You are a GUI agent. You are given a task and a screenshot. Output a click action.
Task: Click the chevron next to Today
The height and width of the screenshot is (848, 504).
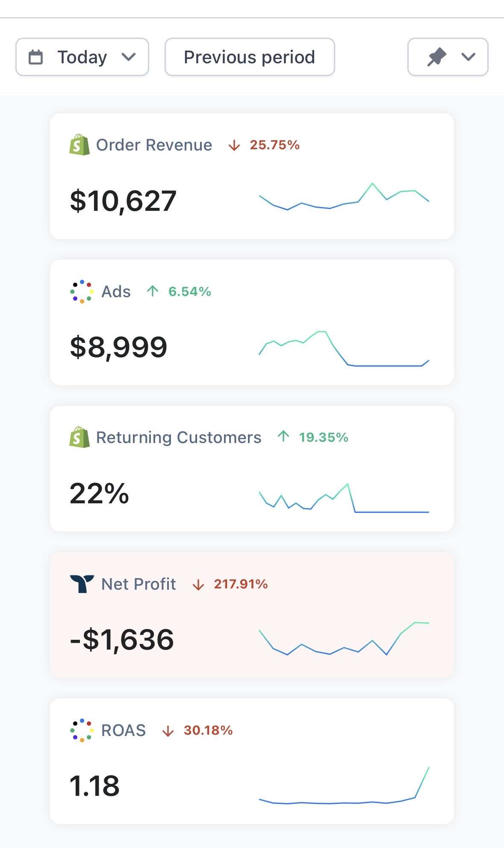click(128, 57)
